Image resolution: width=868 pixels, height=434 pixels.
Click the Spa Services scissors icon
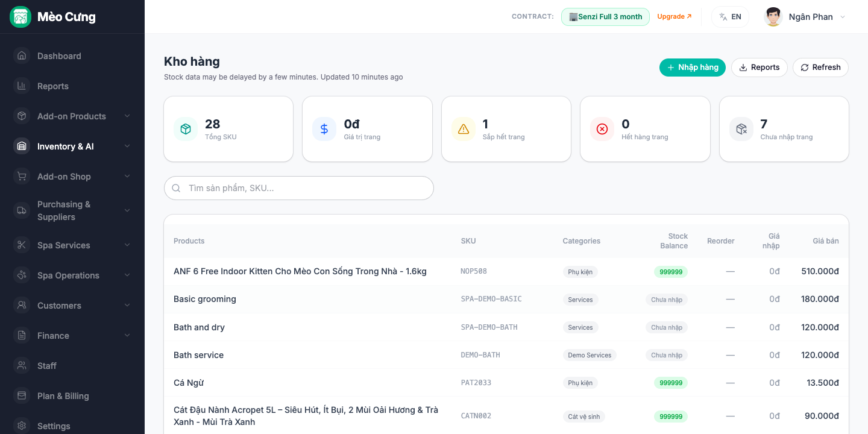22,245
